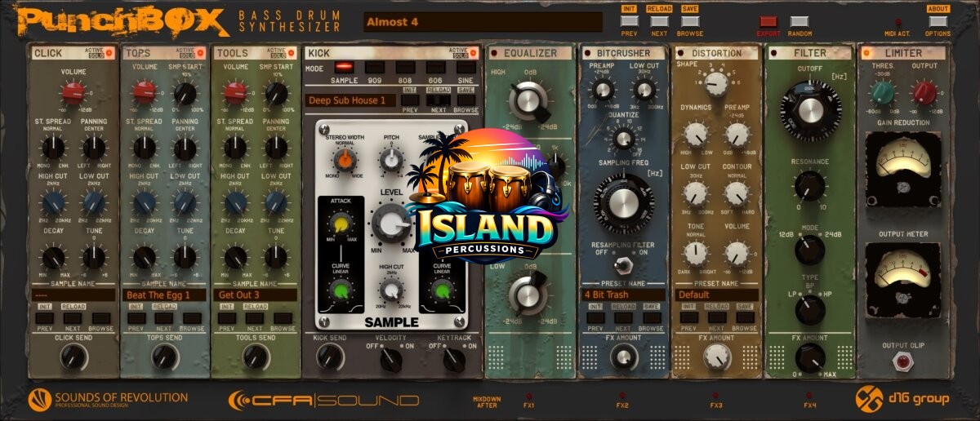980x421 pixels.
Task: Click the Kick Pitch knob
Action: (x=393, y=161)
